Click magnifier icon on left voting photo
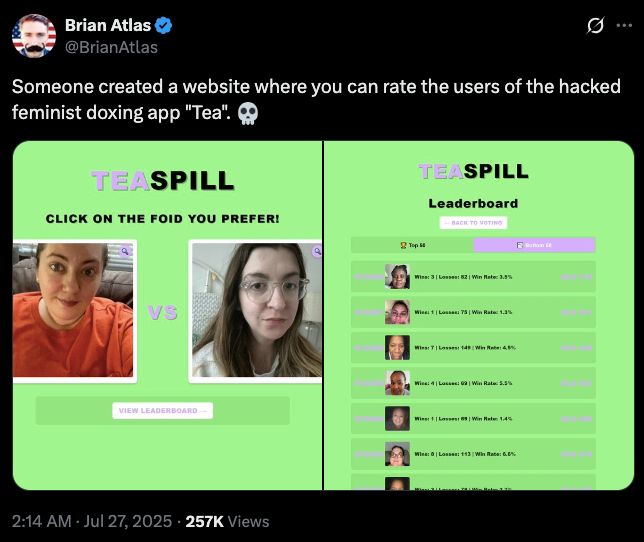 point(125,251)
